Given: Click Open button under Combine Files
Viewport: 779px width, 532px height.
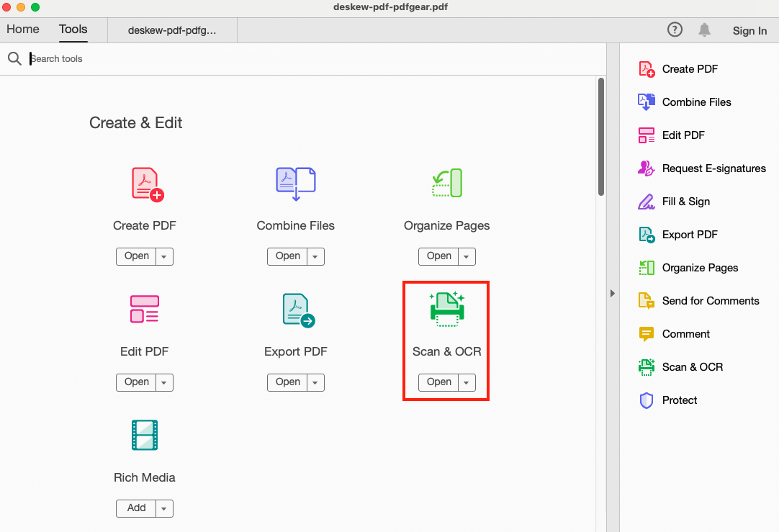Looking at the screenshot, I should coord(288,256).
